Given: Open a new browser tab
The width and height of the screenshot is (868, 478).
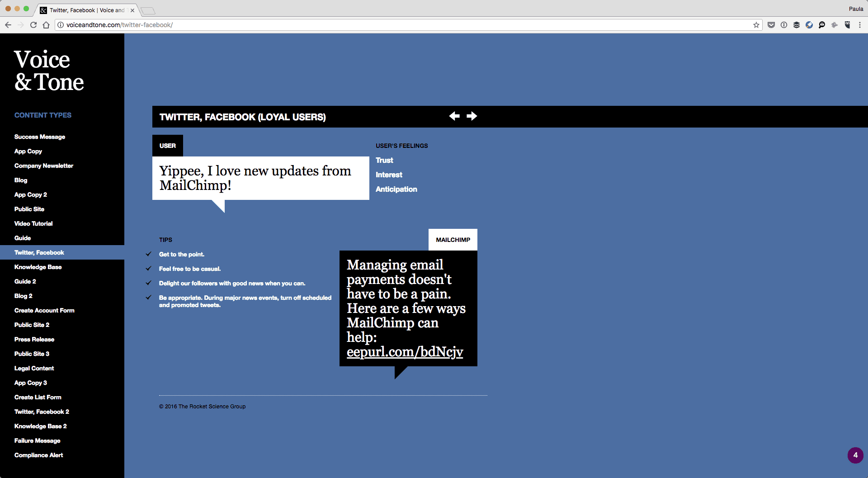Looking at the screenshot, I should pos(148,10).
